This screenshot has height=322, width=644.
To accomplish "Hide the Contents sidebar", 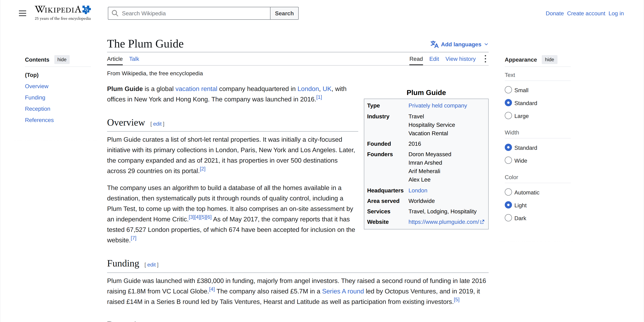I will coord(62,60).
